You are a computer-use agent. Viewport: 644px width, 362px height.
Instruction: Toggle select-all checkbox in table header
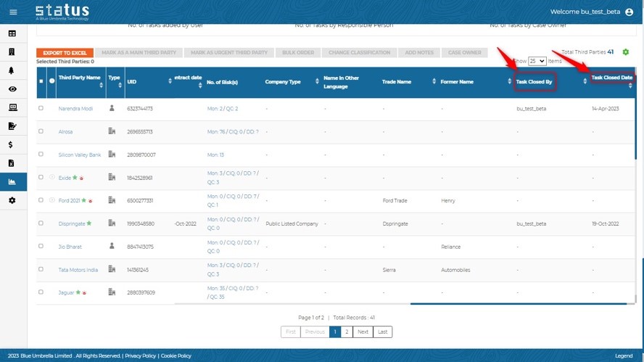click(41, 81)
